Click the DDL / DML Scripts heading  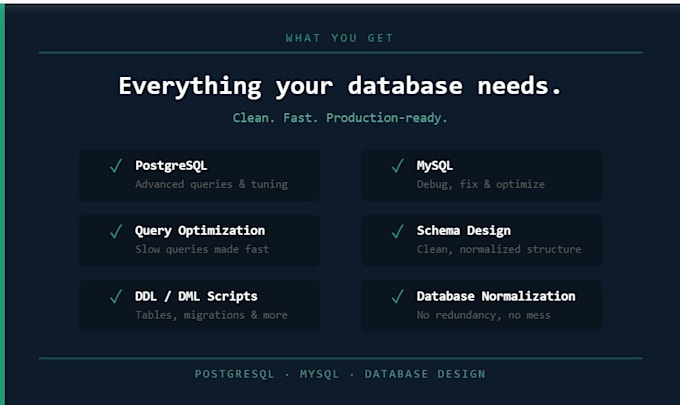point(196,296)
